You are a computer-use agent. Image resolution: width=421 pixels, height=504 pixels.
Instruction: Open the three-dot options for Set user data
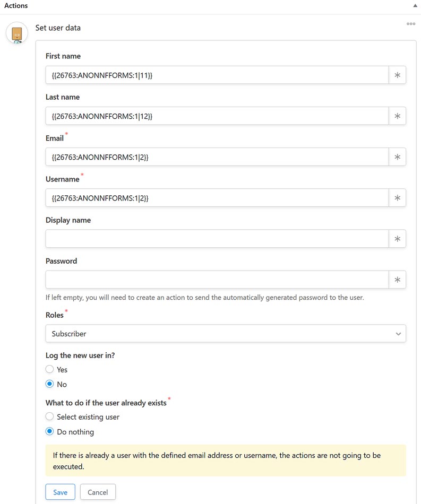pyautogui.click(x=411, y=24)
